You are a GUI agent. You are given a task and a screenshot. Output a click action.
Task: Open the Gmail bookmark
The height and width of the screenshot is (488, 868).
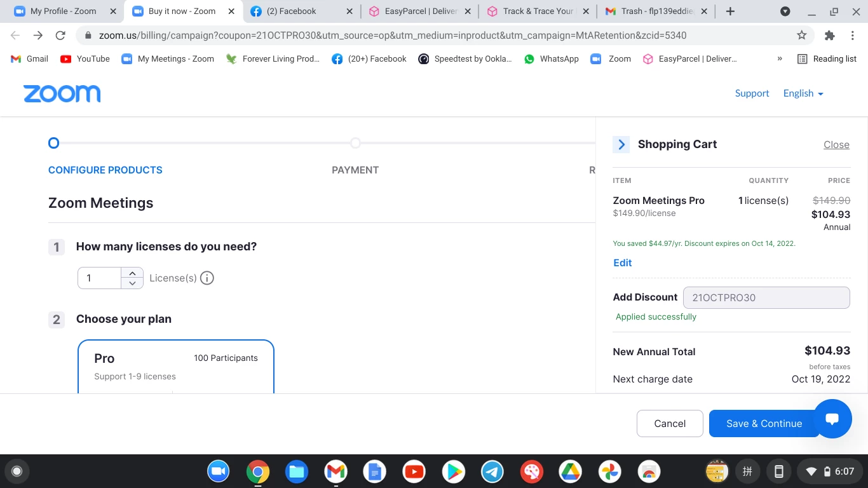pyautogui.click(x=30, y=58)
